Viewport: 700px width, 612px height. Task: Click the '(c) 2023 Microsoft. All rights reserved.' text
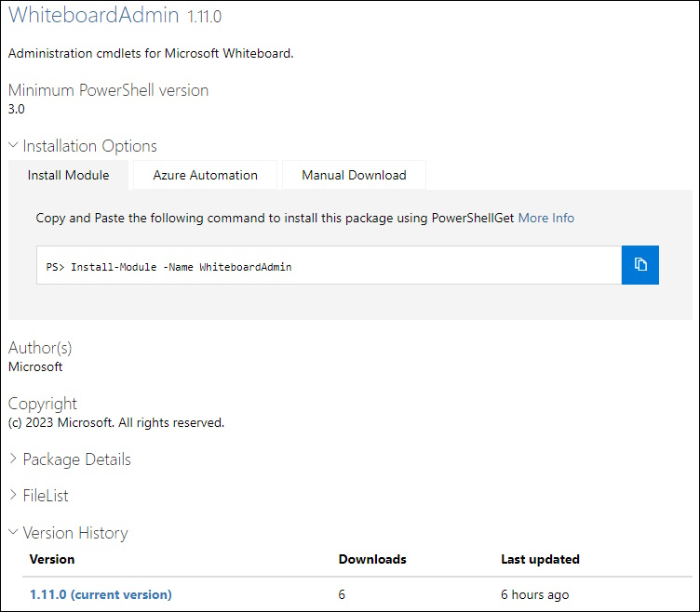click(116, 422)
